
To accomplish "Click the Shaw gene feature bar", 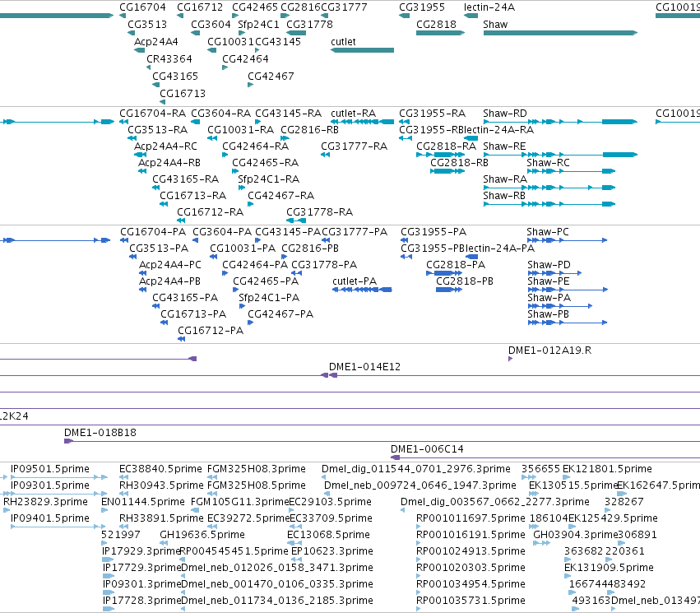I will [560, 33].
